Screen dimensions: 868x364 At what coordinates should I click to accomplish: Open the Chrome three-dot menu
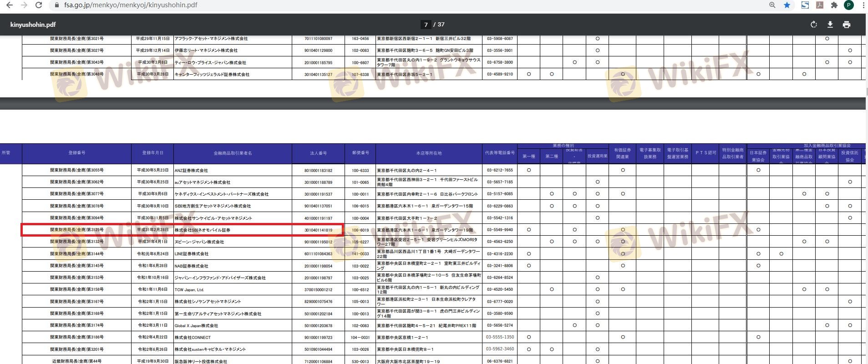tap(863, 5)
